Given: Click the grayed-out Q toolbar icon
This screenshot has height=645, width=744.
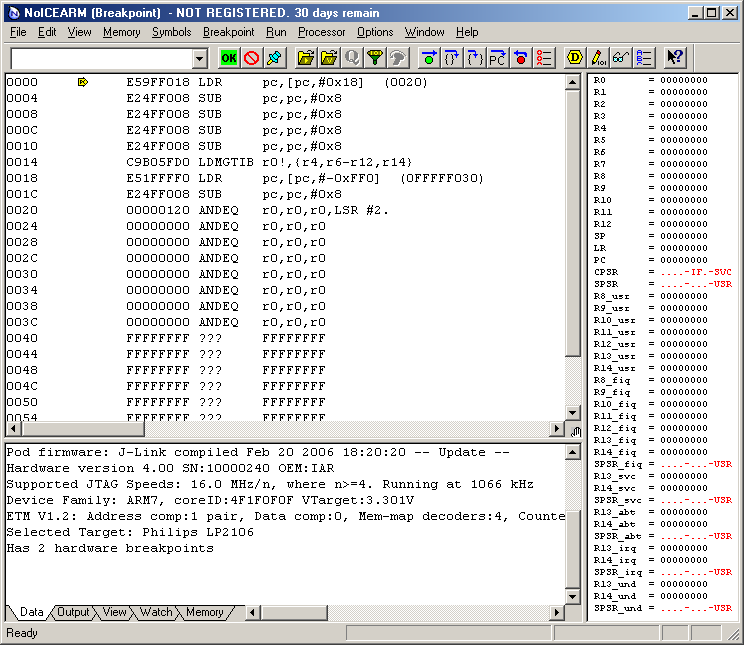Looking at the screenshot, I should pos(352,58).
